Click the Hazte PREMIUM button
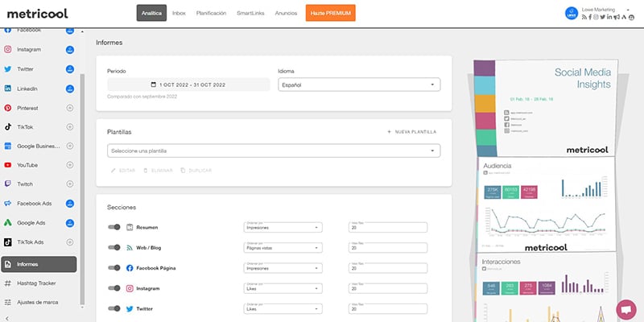 331,14
